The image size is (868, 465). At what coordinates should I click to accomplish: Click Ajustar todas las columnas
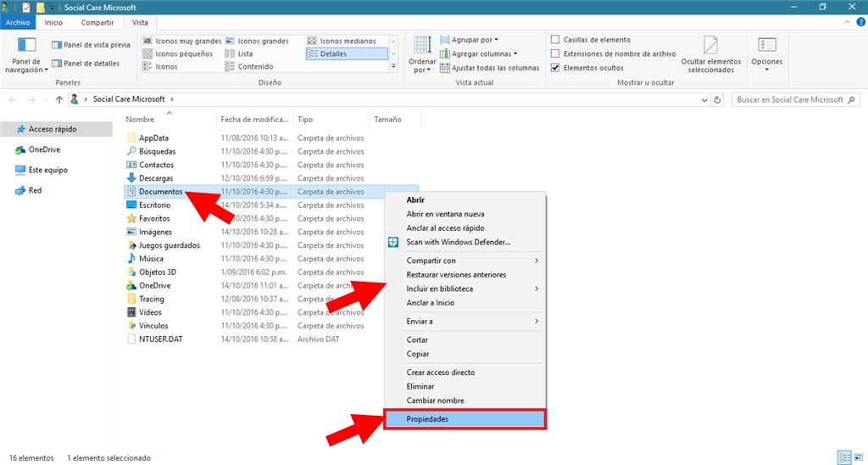point(489,68)
